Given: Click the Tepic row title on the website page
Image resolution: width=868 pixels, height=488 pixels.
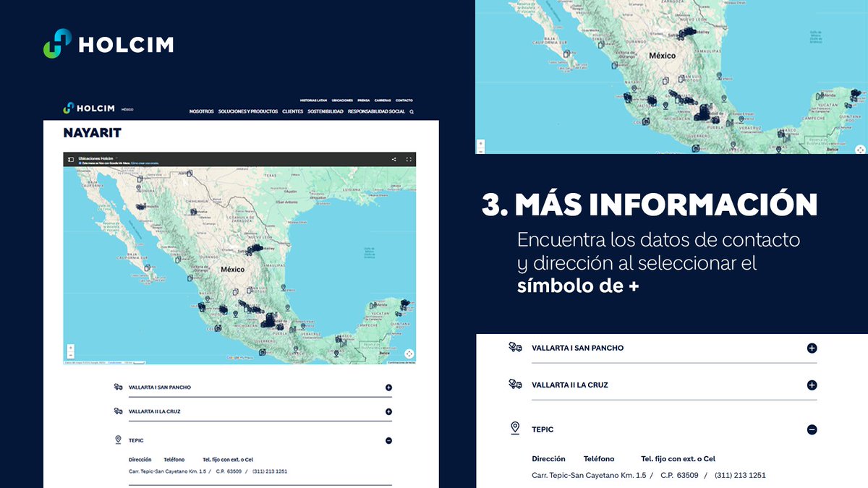Looking at the screenshot, I should [136, 440].
